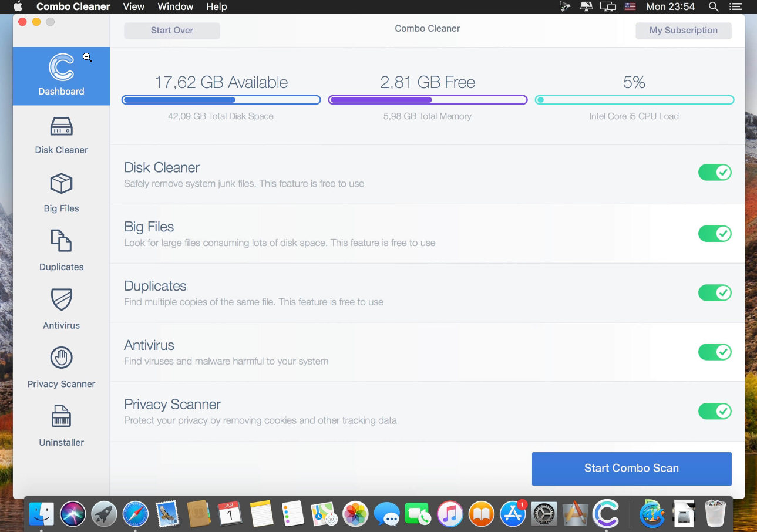Image resolution: width=757 pixels, height=532 pixels.
Task: Open the Disk Cleaner sidebar icon
Action: click(x=61, y=127)
